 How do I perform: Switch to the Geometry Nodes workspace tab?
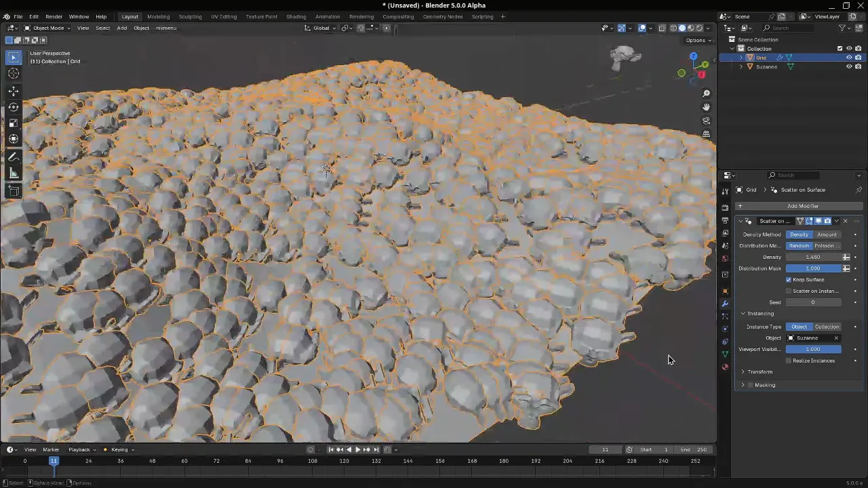point(443,16)
